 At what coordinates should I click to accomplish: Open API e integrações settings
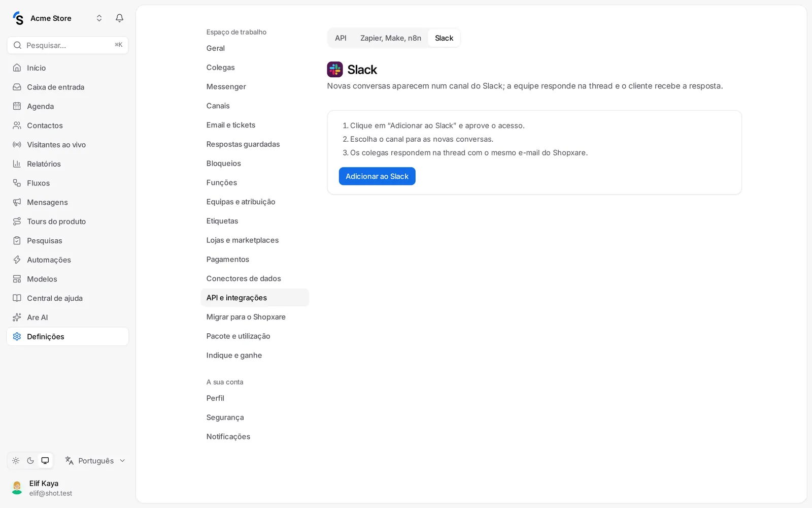[255, 298]
